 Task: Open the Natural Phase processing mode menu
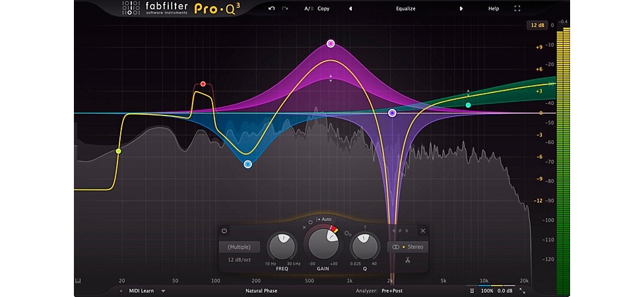tap(261, 291)
